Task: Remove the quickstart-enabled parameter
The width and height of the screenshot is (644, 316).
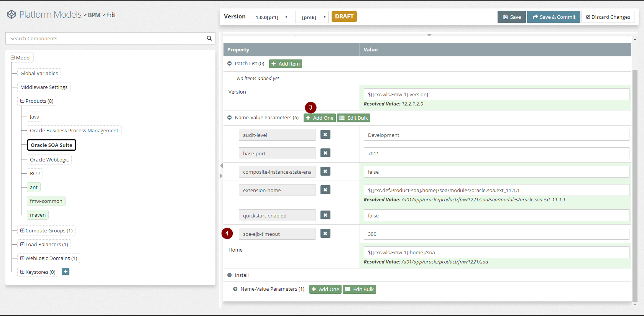Action: tap(325, 215)
